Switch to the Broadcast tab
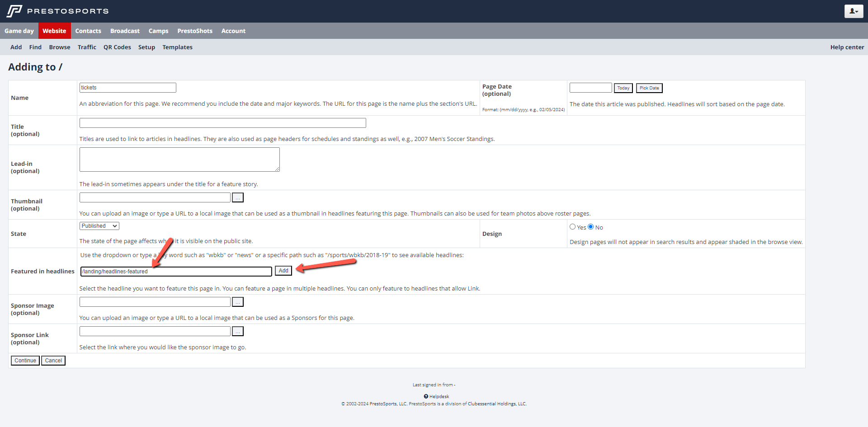 [x=125, y=31]
